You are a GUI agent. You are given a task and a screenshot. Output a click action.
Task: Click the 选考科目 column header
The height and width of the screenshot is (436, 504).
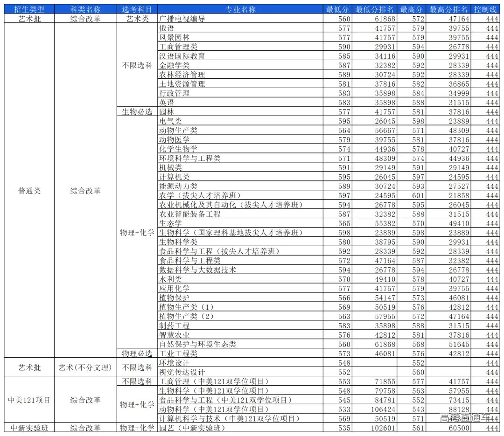tap(137, 9)
